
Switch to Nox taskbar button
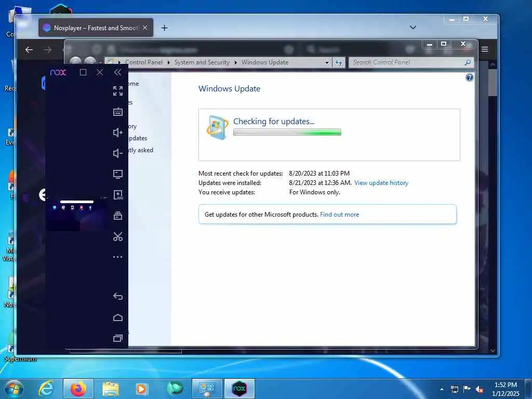pyautogui.click(x=239, y=389)
